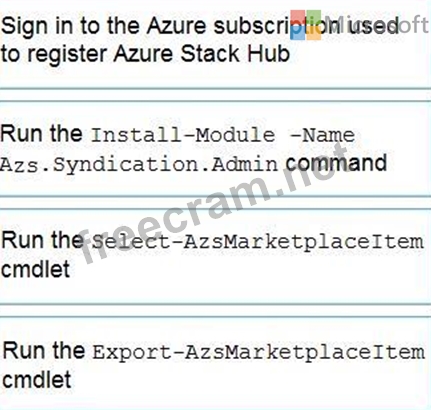
Task: Click the blue square of Microsoft logo
Action: pyautogui.click(x=297, y=33)
